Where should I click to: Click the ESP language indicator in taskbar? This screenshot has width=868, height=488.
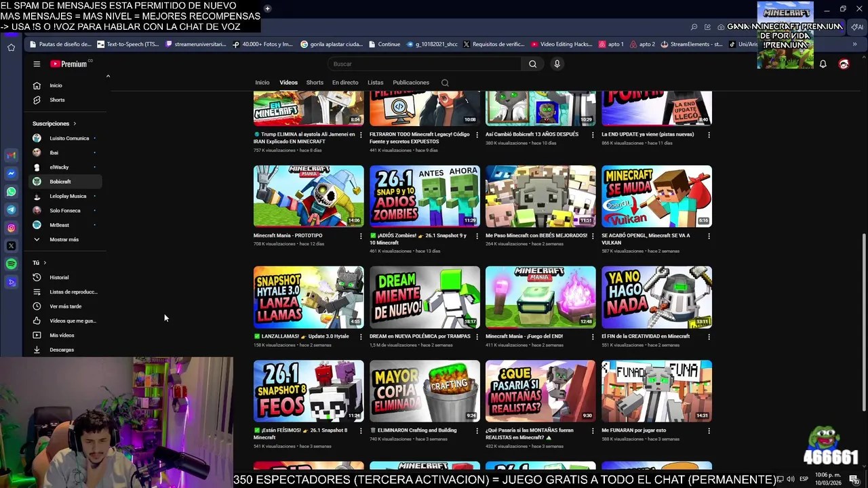804,479
